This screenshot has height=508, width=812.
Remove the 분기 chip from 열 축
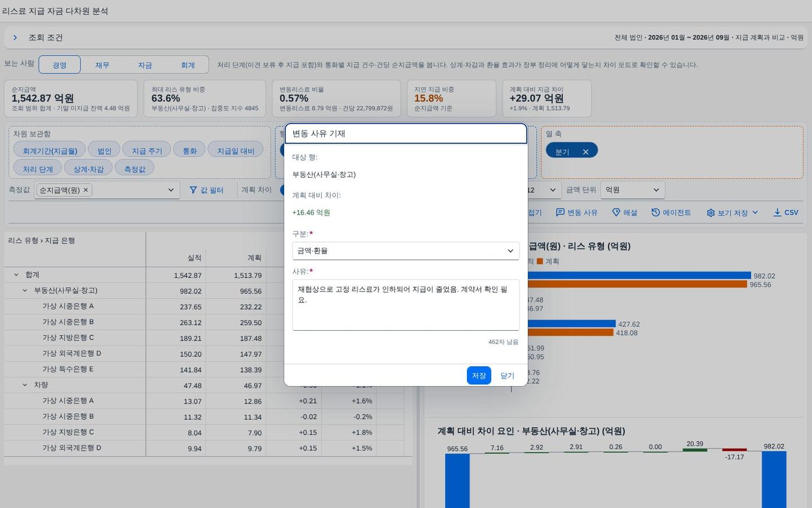coord(585,152)
